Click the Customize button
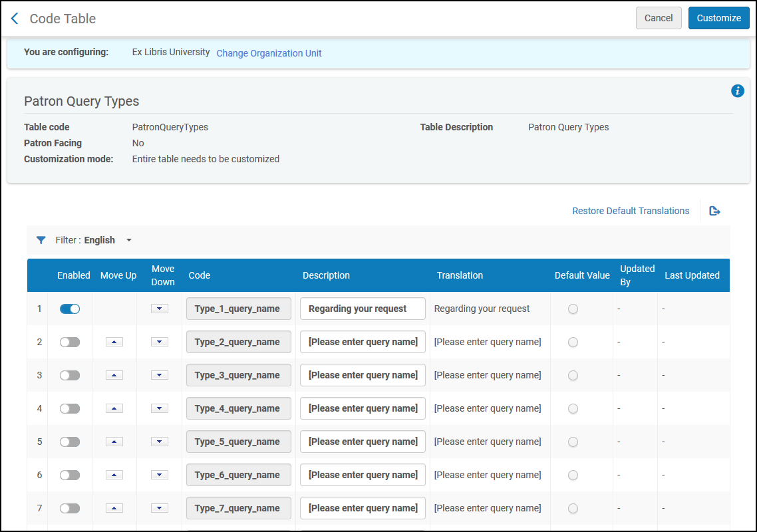 pyautogui.click(x=719, y=18)
